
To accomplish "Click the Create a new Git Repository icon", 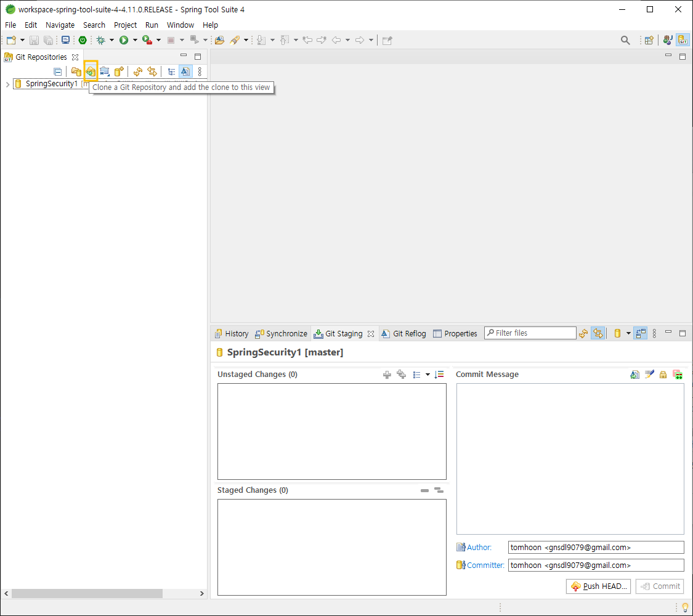I will click(x=119, y=71).
